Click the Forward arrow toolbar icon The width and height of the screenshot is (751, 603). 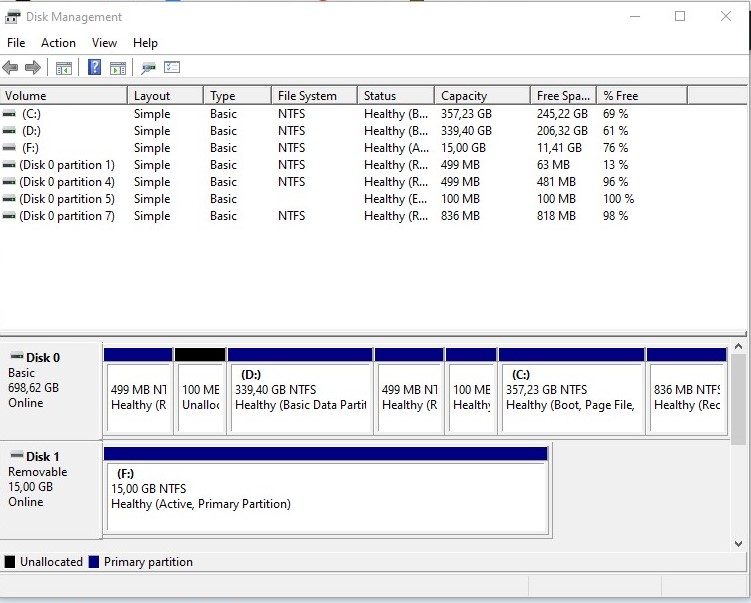(x=33, y=68)
